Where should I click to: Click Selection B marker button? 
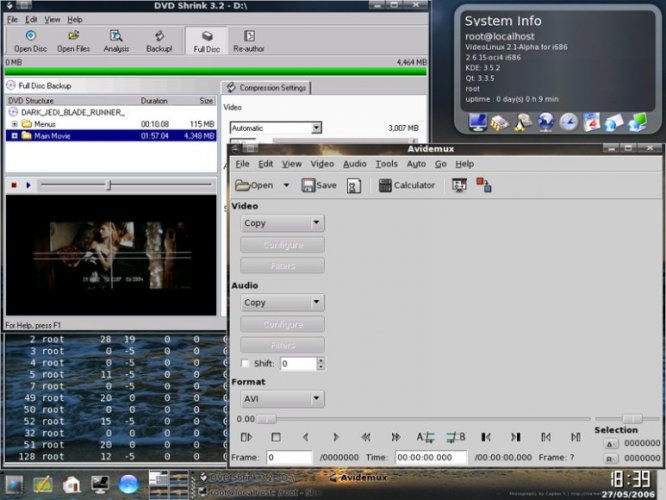[x=610, y=459]
